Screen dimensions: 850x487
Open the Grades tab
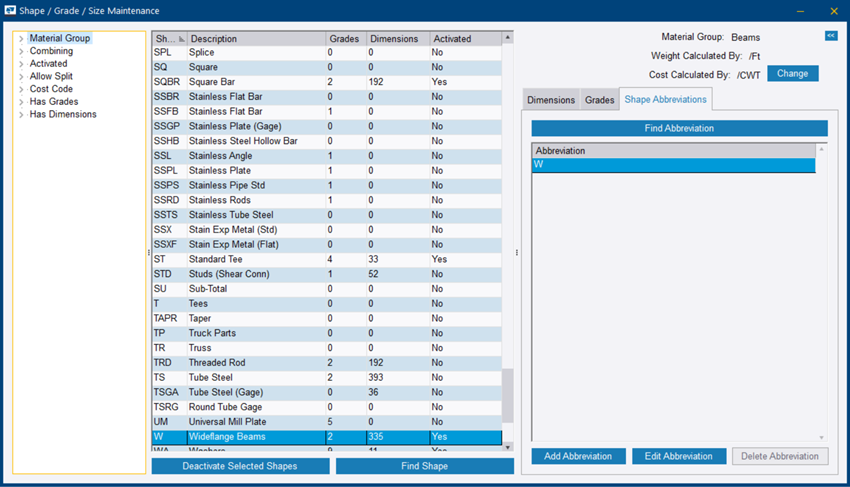click(x=599, y=100)
